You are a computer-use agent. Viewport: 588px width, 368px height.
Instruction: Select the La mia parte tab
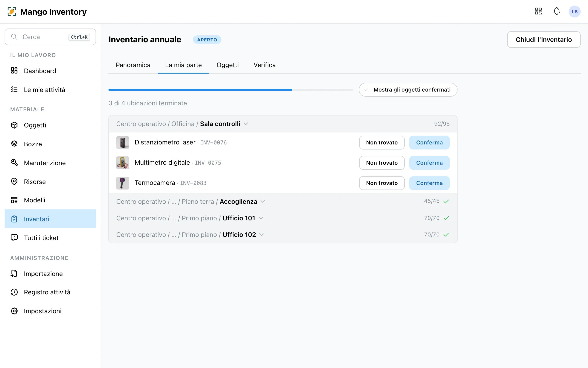point(184,65)
